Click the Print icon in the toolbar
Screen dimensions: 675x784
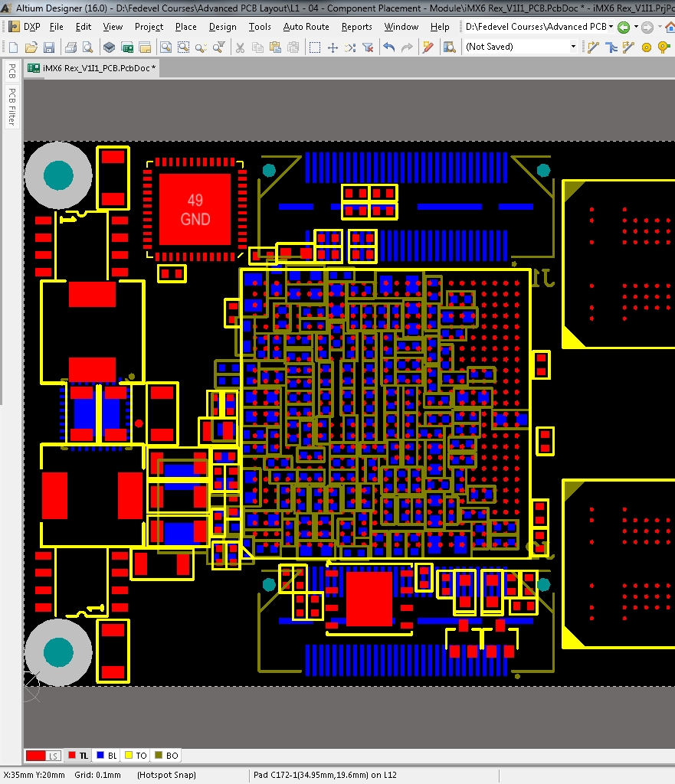pos(70,47)
